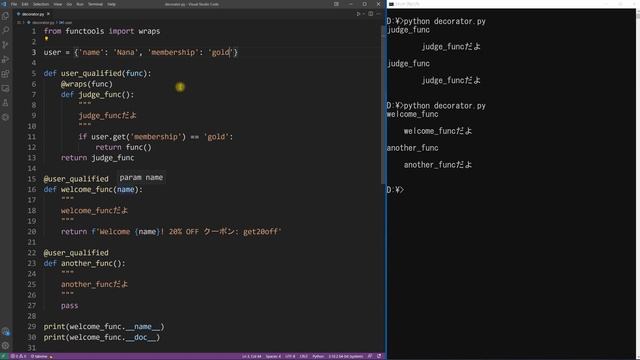
Task: Click 'print(welcome_func.__doc__)' on line 30
Action: tap(102, 337)
